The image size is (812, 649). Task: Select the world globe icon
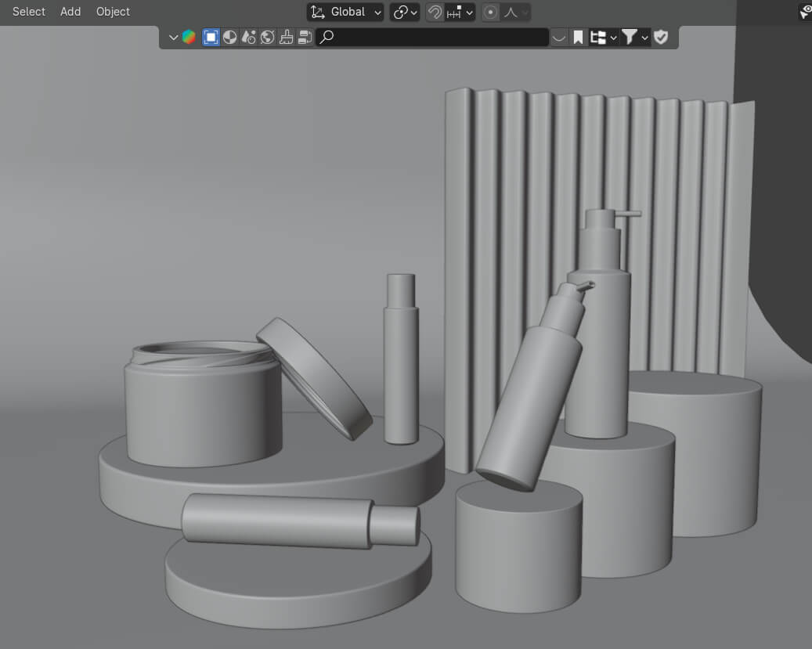click(268, 38)
